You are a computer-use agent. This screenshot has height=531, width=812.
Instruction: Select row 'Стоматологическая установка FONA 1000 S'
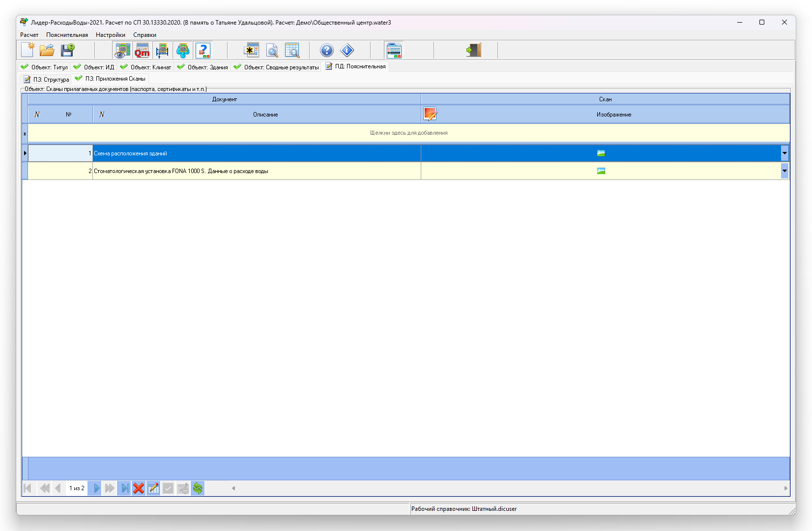coord(257,171)
